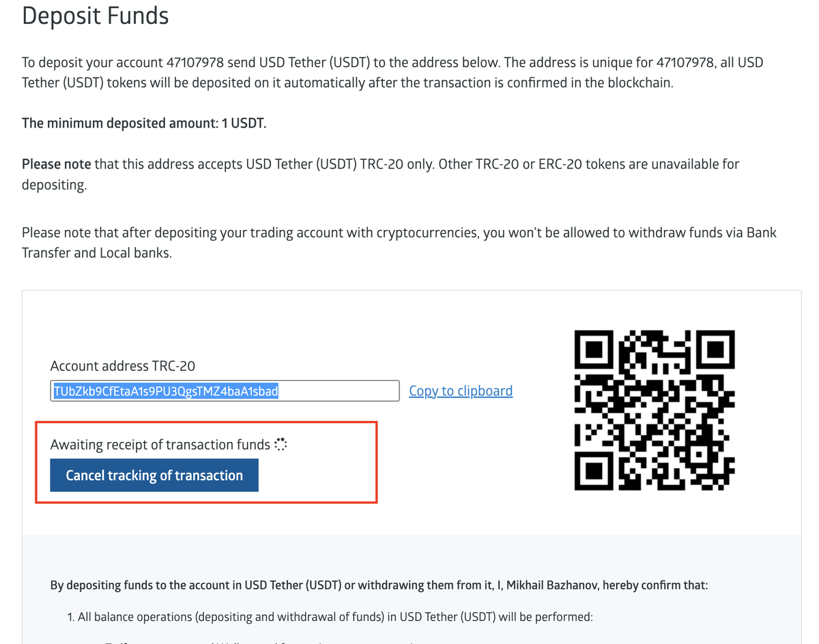Viewport: 819px width, 644px height.
Task: Click the minimum deposited amount 1 USDT line
Action: (x=144, y=123)
